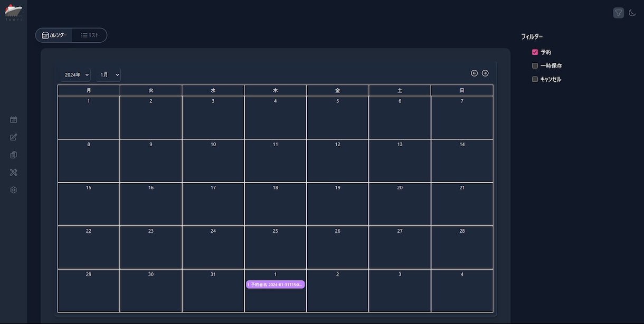The image size is (644, 324).
Task: Select the day 10 calendar cell
Action: point(213,161)
